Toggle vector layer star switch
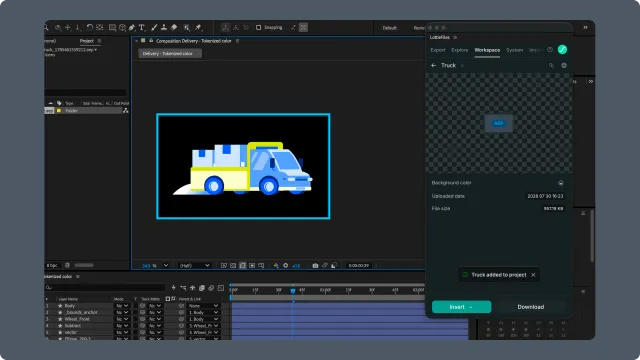 click(x=60, y=332)
